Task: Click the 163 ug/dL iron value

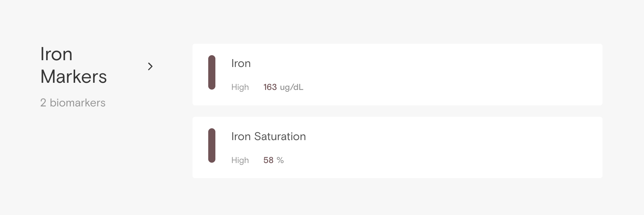Action: pyautogui.click(x=283, y=87)
